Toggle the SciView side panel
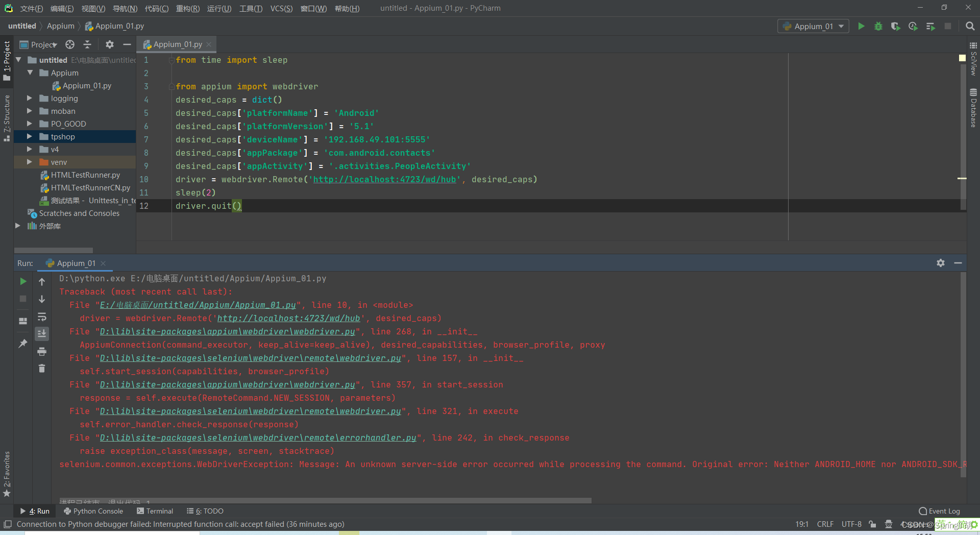Screen dimensions: 980x535 (x=973, y=59)
